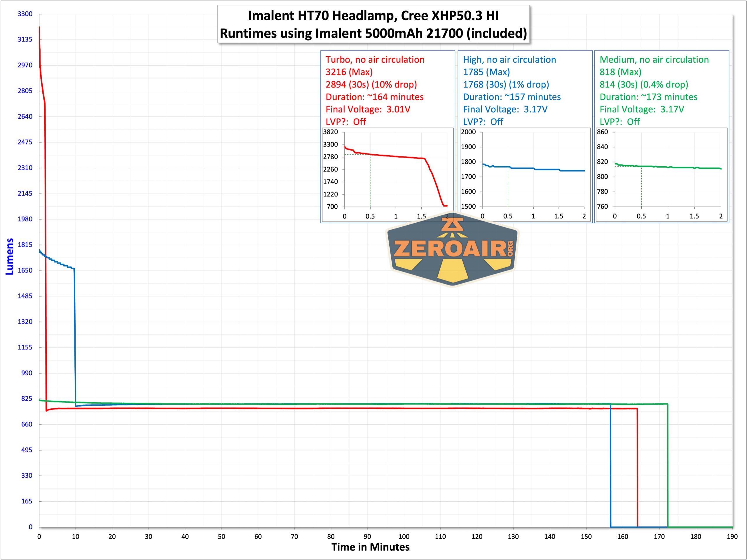Image resolution: width=747 pixels, height=560 pixels.
Task: Click the 'Time in Minutes' axis label
Action: point(370,547)
